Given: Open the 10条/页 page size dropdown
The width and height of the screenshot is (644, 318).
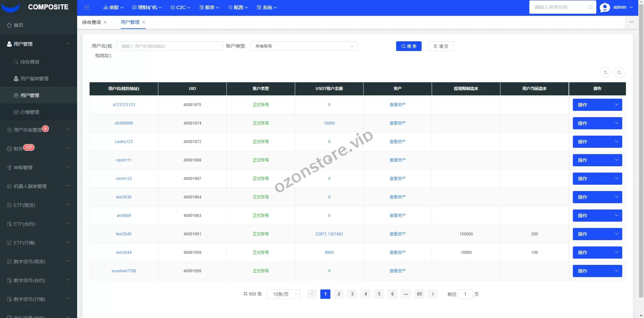Looking at the screenshot, I should click(283, 294).
